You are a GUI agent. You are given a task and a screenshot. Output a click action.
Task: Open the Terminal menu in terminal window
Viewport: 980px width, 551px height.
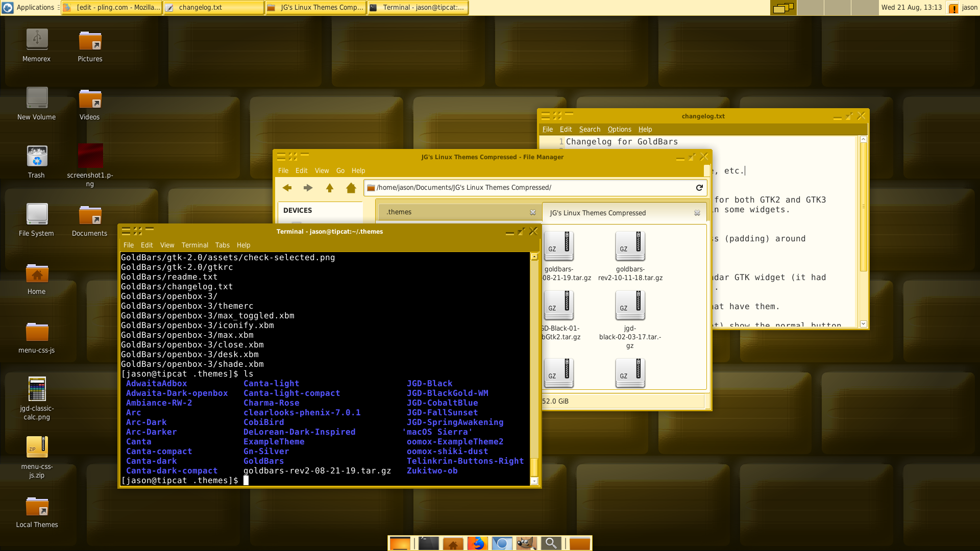click(x=194, y=245)
